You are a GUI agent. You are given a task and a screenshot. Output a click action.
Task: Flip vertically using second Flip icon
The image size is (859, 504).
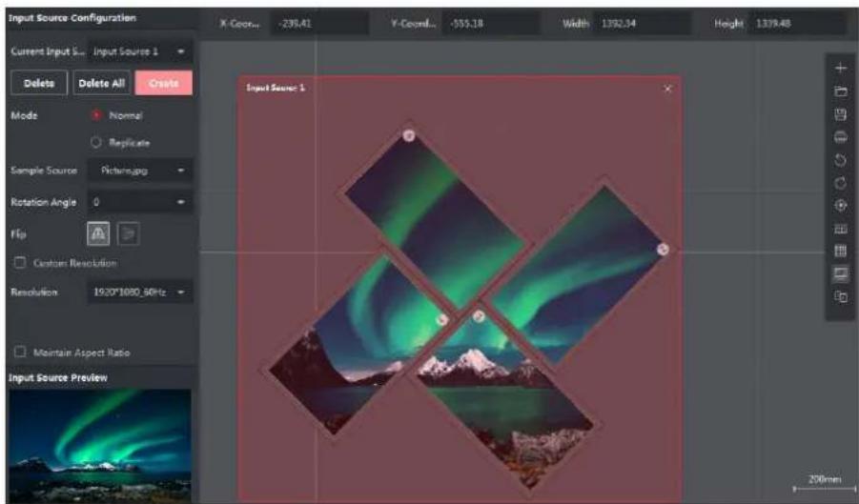point(129,234)
